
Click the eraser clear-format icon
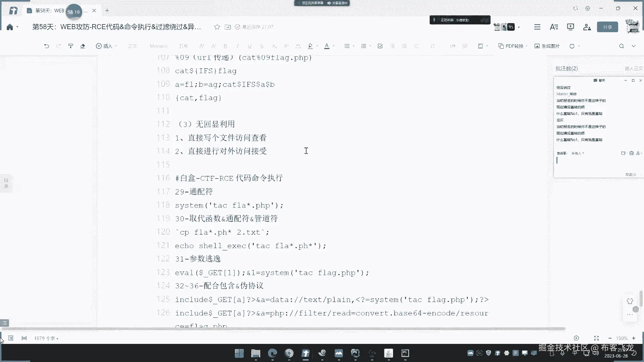(x=83, y=46)
